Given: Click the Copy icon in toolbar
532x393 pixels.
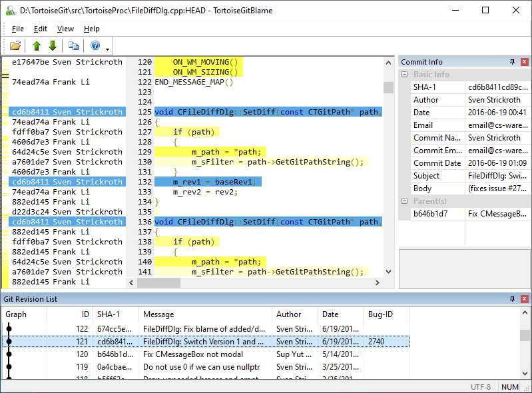Looking at the screenshot, I should pos(73,46).
